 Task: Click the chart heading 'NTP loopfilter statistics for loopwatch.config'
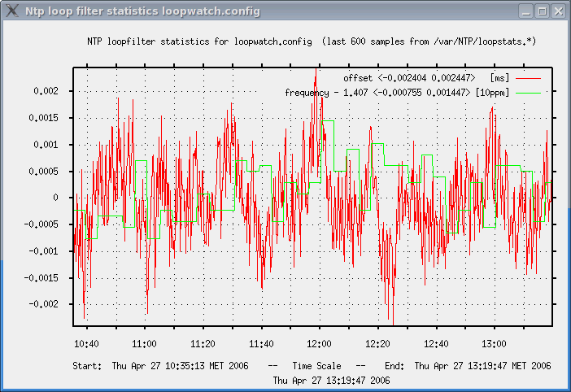click(199, 41)
